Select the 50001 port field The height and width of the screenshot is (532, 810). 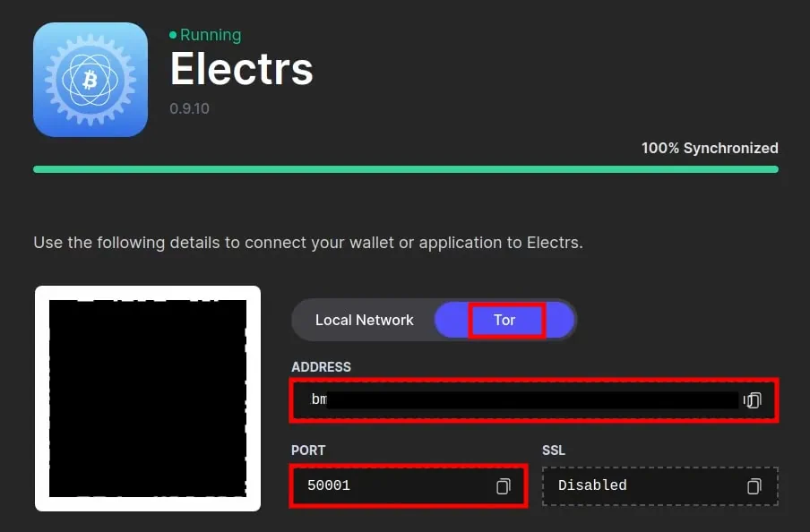click(408, 485)
